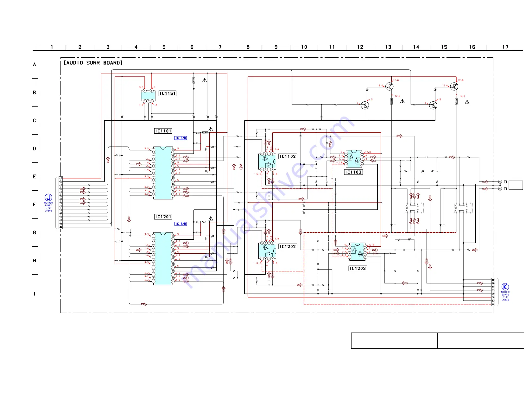Click IC B/D tag below the IC1101 label

tap(181, 138)
